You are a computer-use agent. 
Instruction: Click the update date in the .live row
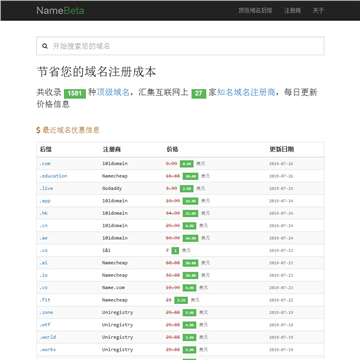point(281,189)
